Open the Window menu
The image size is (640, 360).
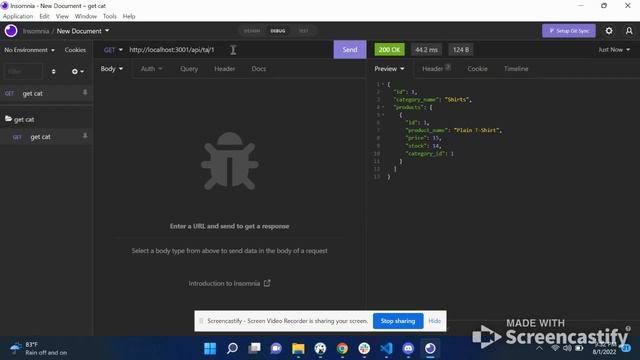click(x=86, y=16)
